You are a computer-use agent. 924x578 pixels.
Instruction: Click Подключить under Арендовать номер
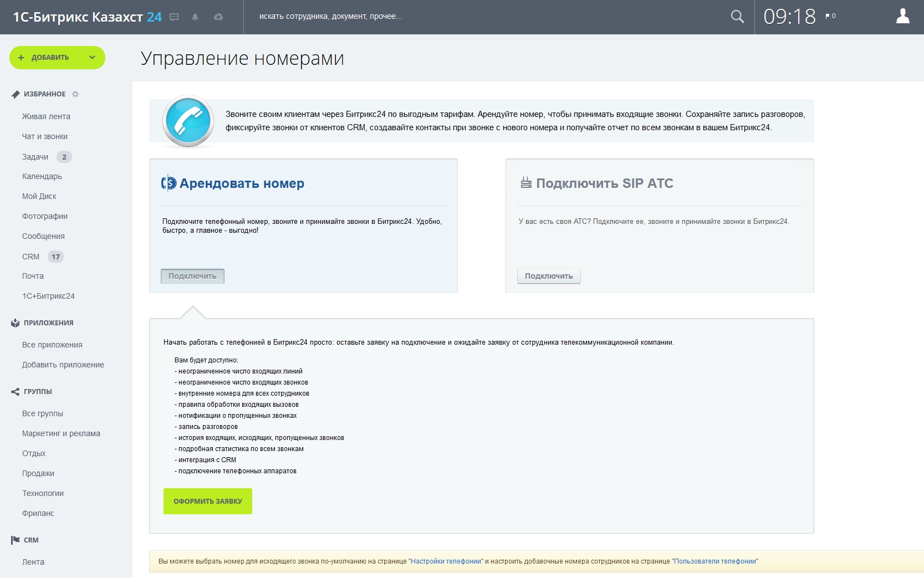[192, 276]
